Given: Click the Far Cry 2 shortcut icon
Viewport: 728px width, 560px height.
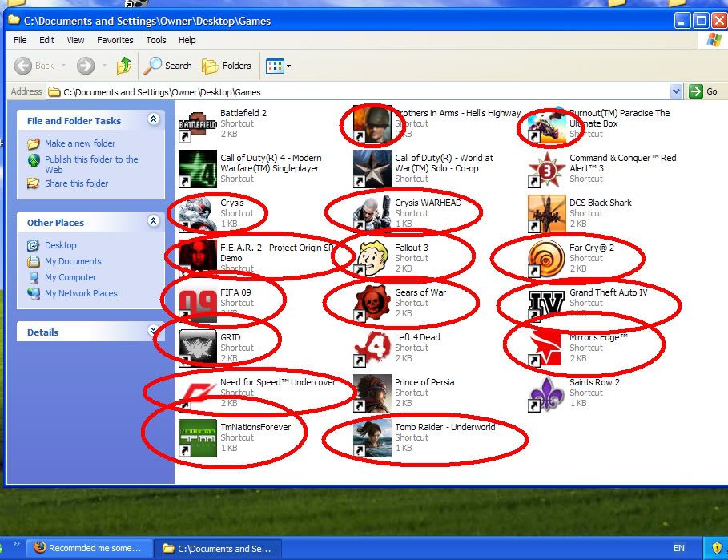Looking at the screenshot, I should (x=547, y=259).
